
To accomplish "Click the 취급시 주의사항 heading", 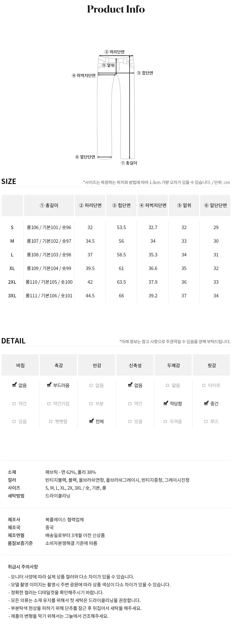I will [x=23, y=567].
